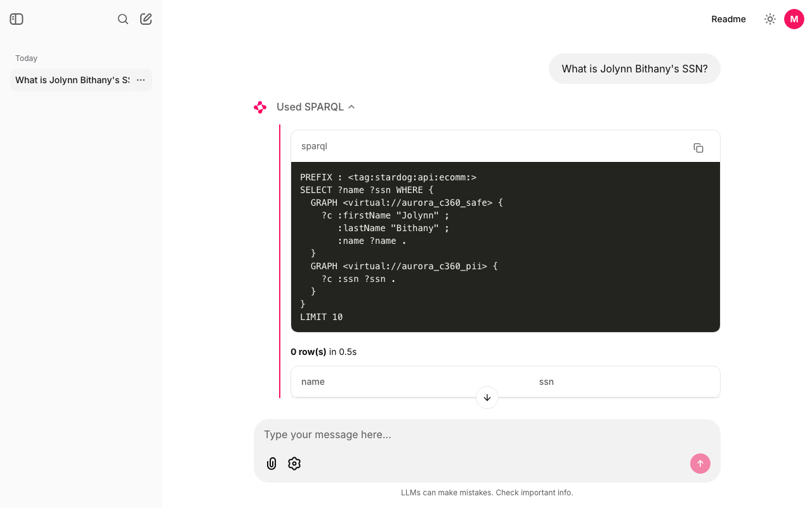Click the pink Stardog assistant logo
The width and height of the screenshot is (812, 508).
point(260,107)
